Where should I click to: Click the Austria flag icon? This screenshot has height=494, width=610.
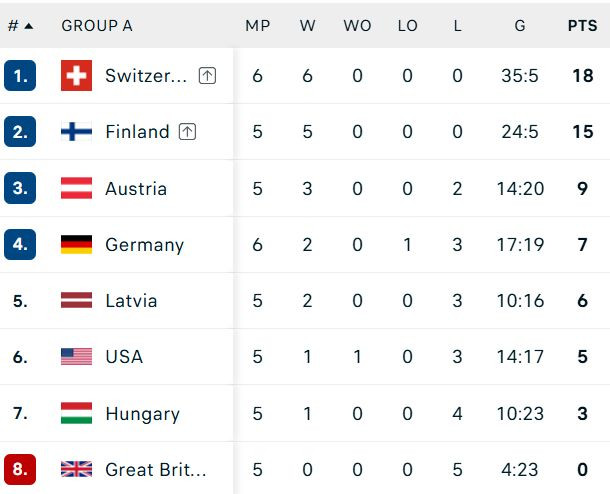(x=77, y=188)
